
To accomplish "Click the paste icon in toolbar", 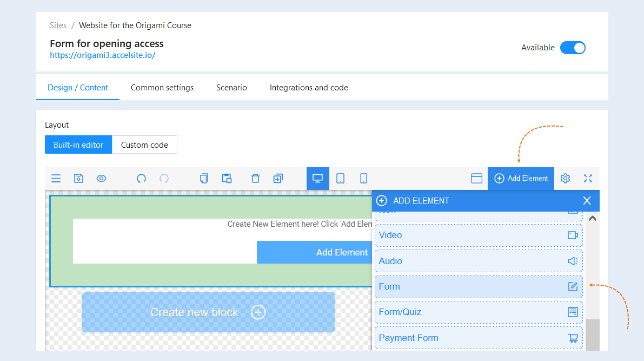I will 227,179.
